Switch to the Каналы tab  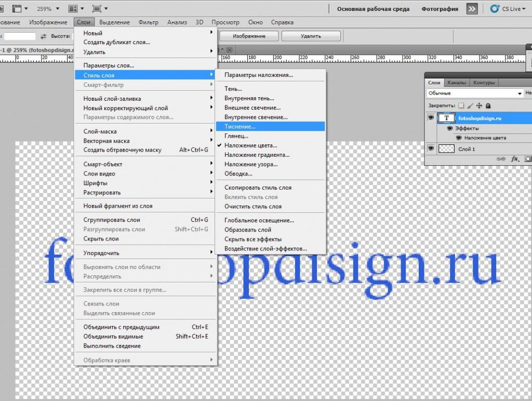click(456, 83)
